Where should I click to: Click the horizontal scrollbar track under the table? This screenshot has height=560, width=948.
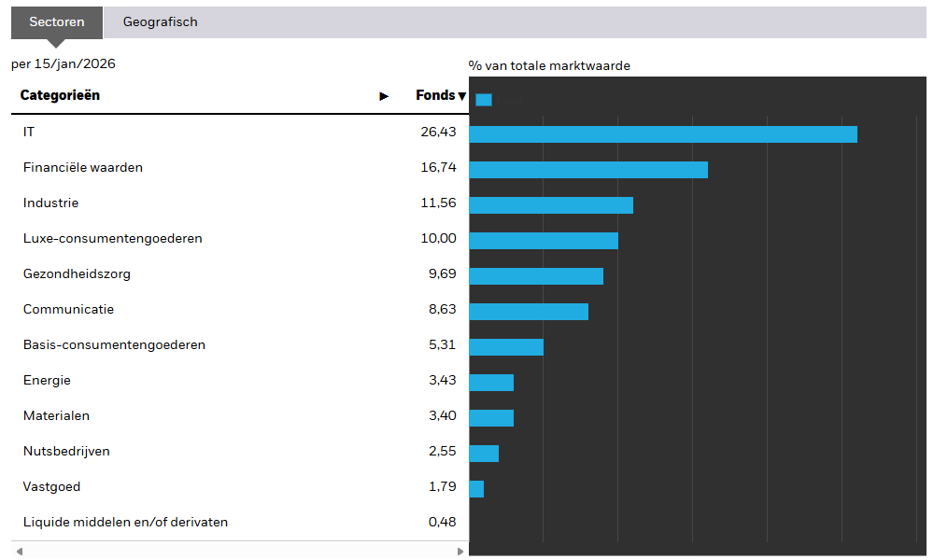click(239, 552)
